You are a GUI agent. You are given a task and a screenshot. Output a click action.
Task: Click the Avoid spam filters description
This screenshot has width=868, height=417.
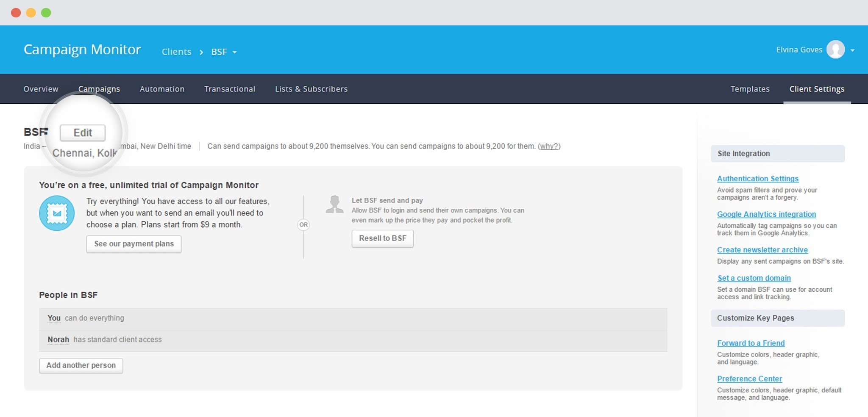tap(767, 194)
